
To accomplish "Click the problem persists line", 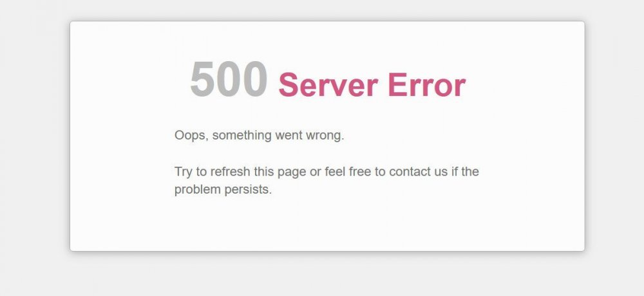I will coord(223,190).
